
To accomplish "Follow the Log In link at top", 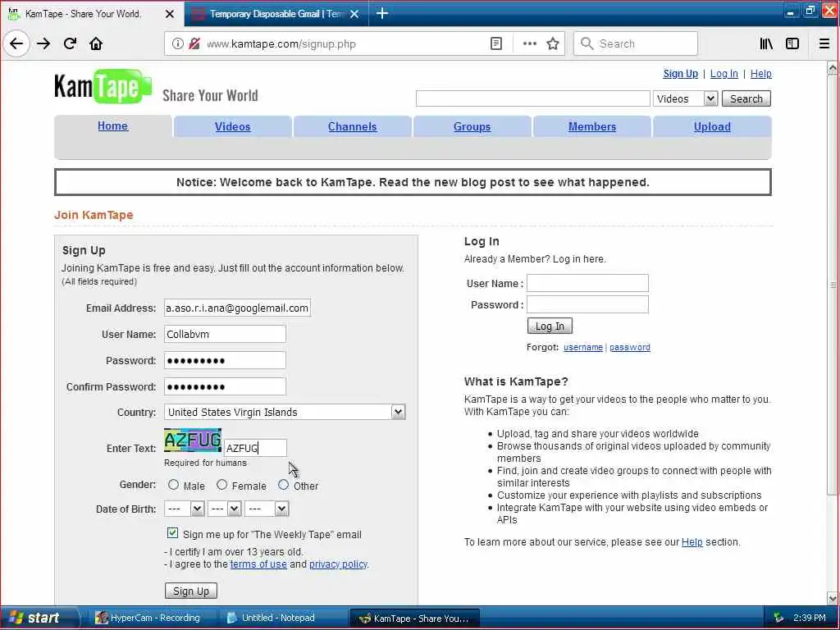I will (x=724, y=73).
